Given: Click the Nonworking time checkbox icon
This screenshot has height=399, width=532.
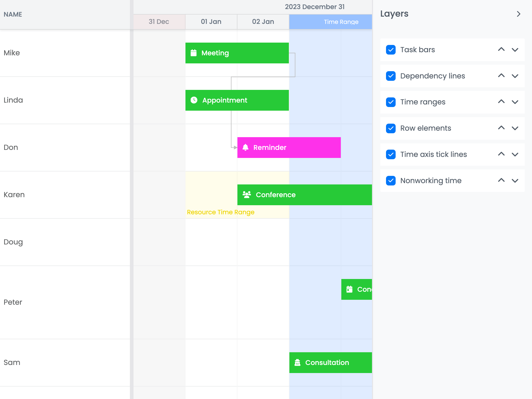Looking at the screenshot, I should click(391, 181).
